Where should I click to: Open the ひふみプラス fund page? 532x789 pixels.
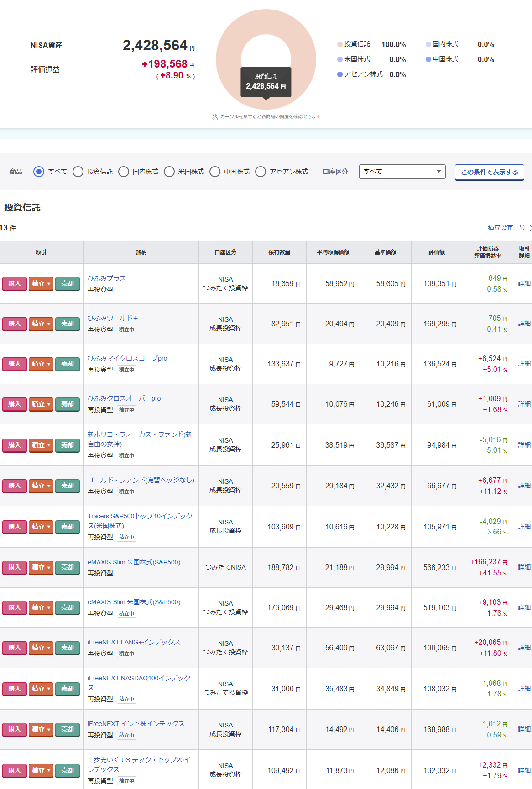107,278
